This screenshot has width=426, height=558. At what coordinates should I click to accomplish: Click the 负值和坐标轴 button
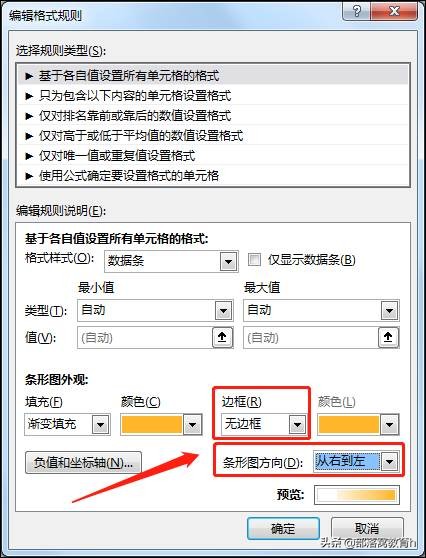(83, 463)
